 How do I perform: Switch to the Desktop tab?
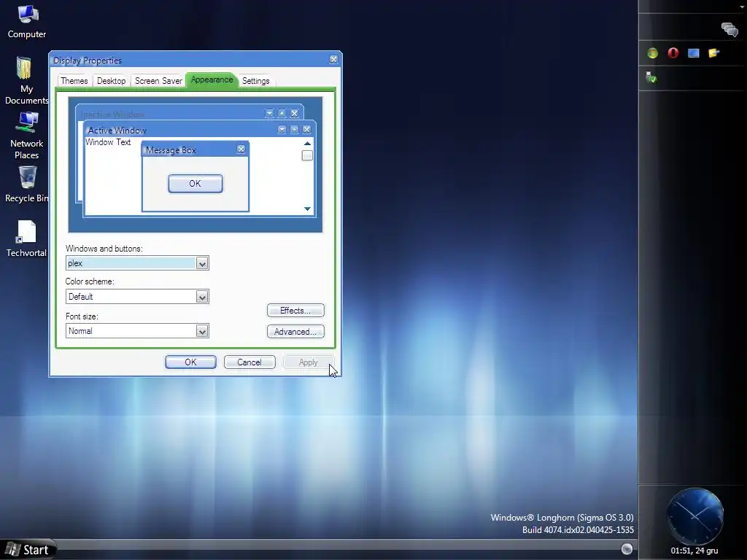coord(112,81)
